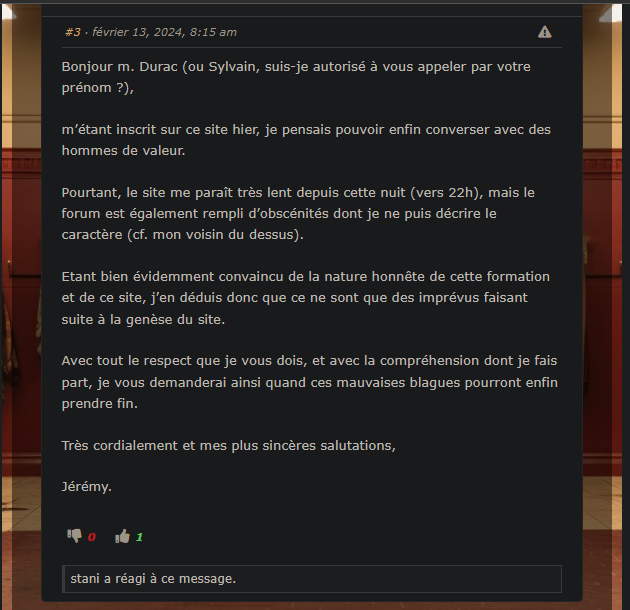Click the green like count showing 1
Screen dimensions: 630x610
(x=139, y=537)
